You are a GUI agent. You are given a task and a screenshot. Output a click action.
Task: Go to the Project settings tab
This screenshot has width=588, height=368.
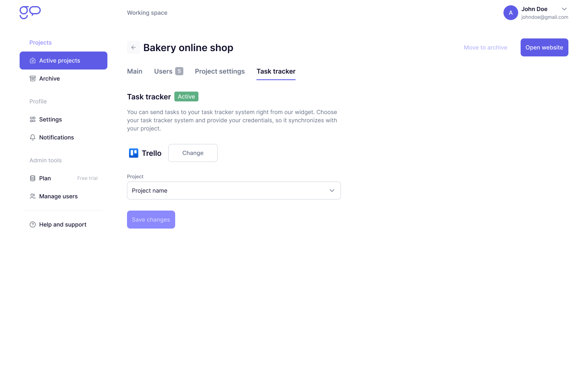pos(220,71)
